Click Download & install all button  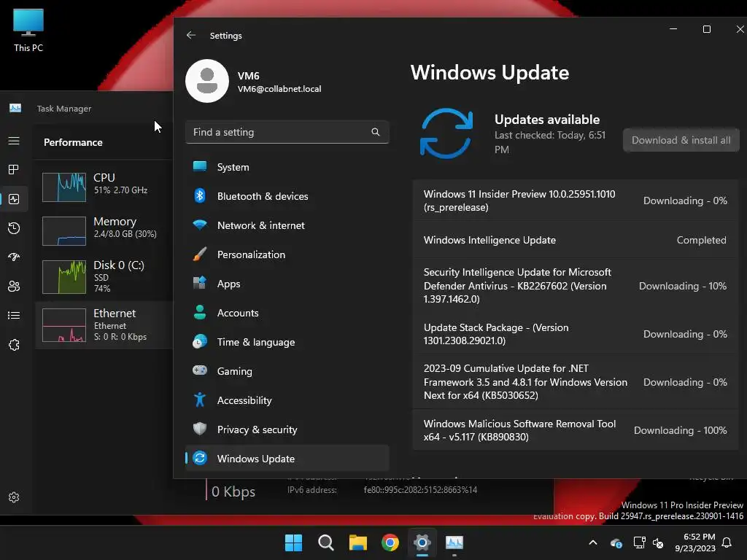(x=681, y=140)
